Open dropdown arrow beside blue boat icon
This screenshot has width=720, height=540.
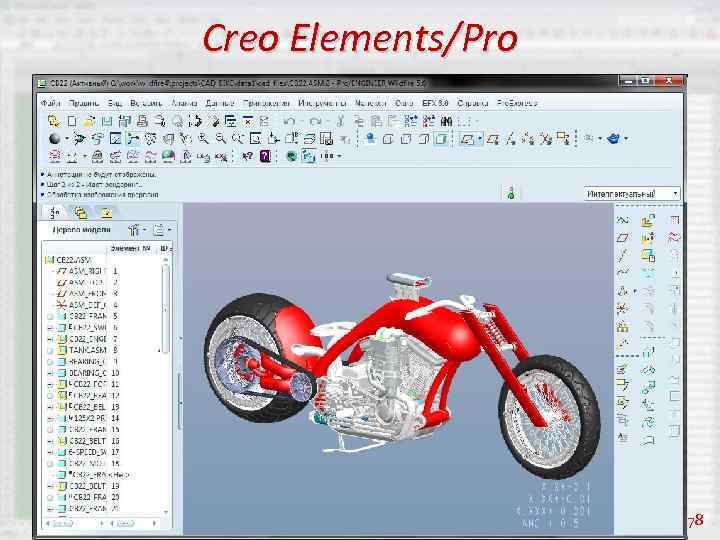click(x=626, y=138)
